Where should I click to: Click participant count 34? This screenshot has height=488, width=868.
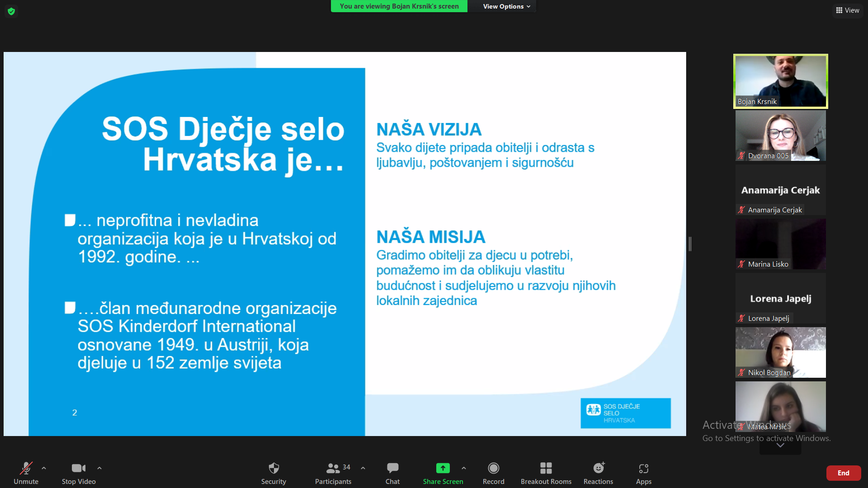346,467
